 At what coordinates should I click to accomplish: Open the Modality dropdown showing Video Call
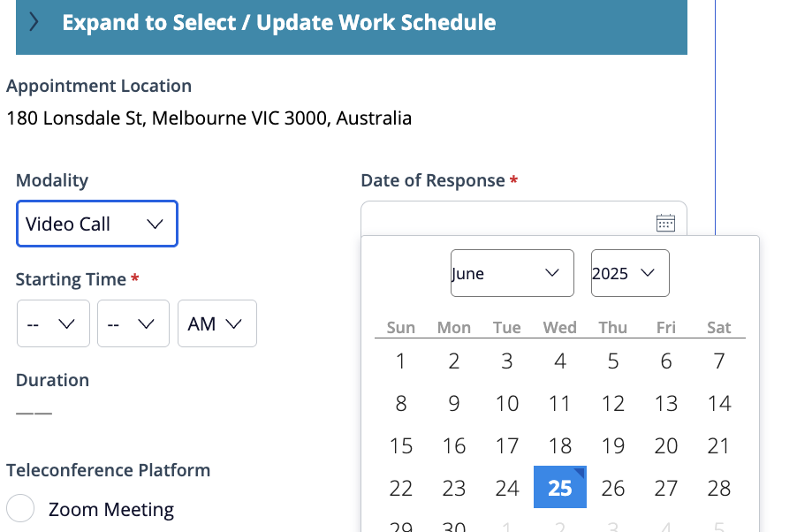[96, 224]
